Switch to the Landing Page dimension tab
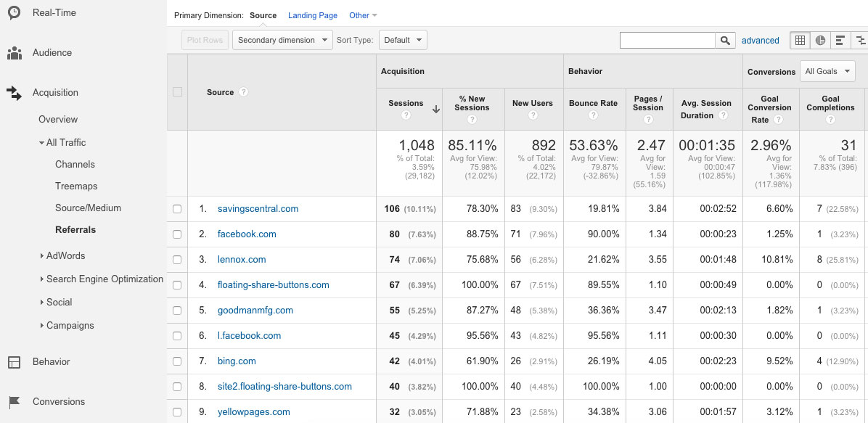 [x=313, y=15]
